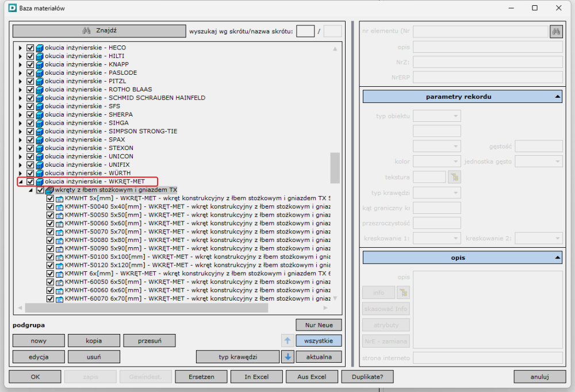Click record icon of KMWHT-50100 5x100 row
The image size is (575, 392).
coord(59,257)
